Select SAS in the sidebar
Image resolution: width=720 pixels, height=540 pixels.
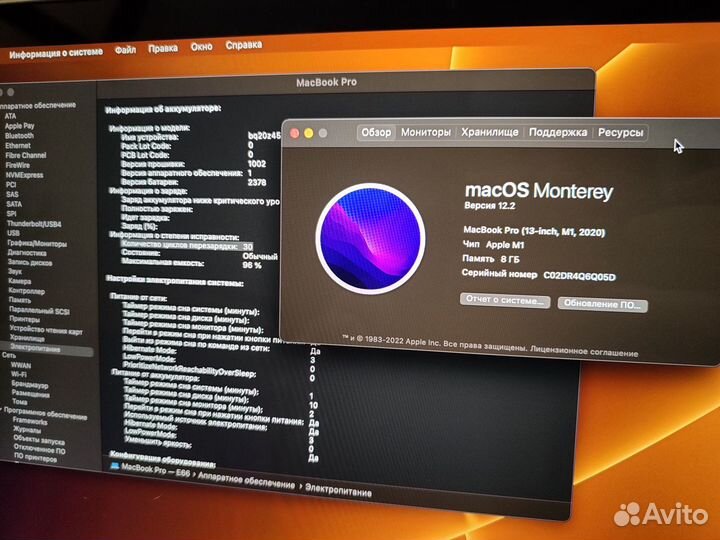12,194
